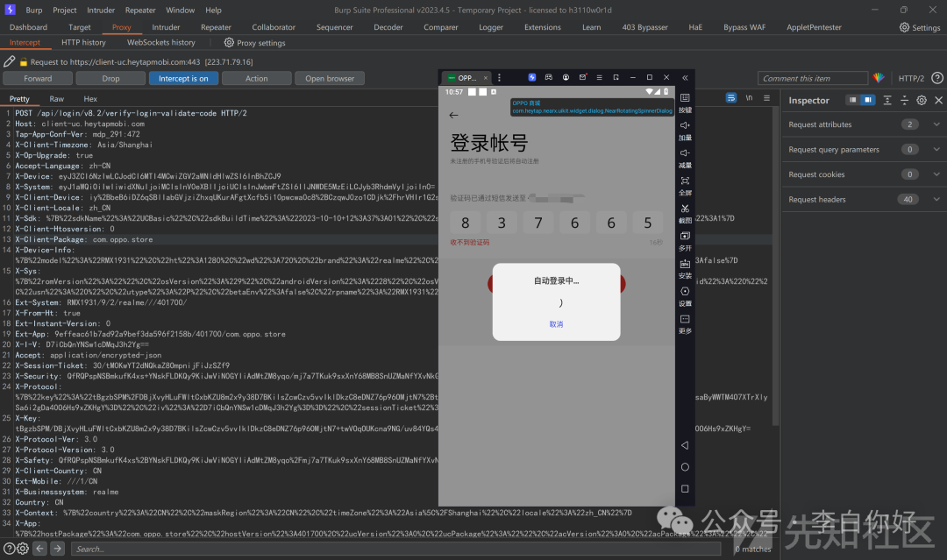
Task: Open the Decoder tab
Action: coord(388,27)
